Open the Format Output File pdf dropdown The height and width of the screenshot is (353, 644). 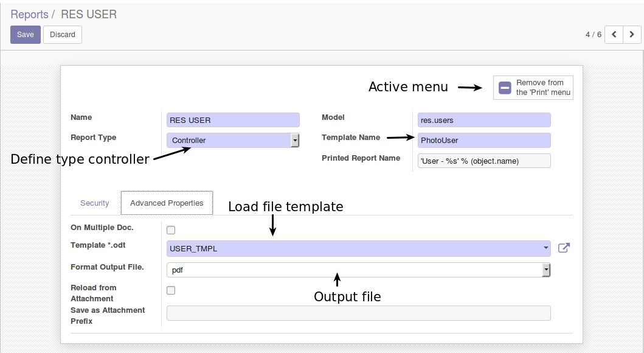pyautogui.click(x=359, y=270)
